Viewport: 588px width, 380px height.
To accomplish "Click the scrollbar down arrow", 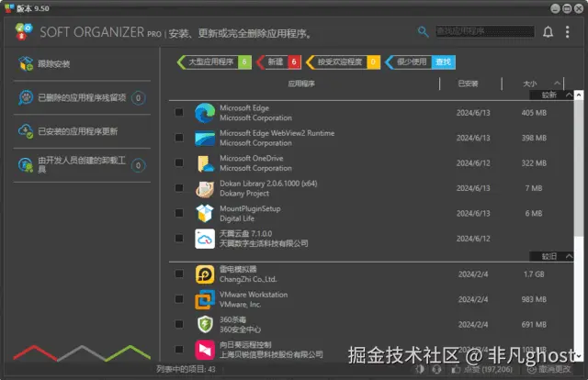I will [x=579, y=356].
